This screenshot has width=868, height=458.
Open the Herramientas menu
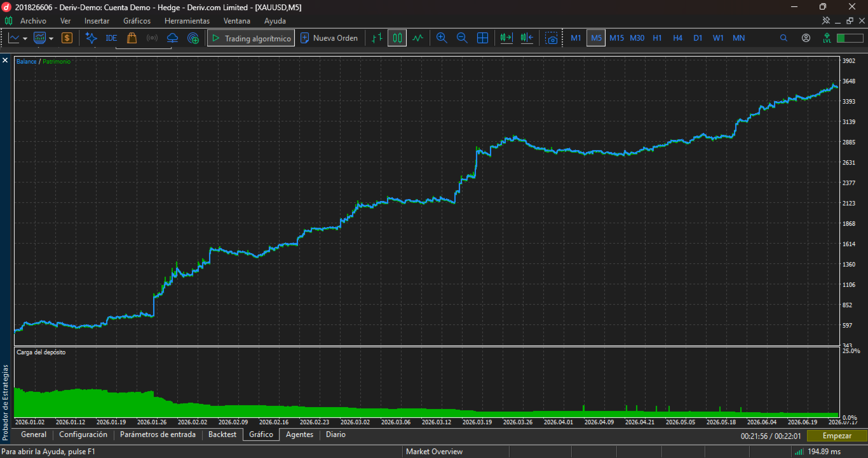(x=187, y=21)
